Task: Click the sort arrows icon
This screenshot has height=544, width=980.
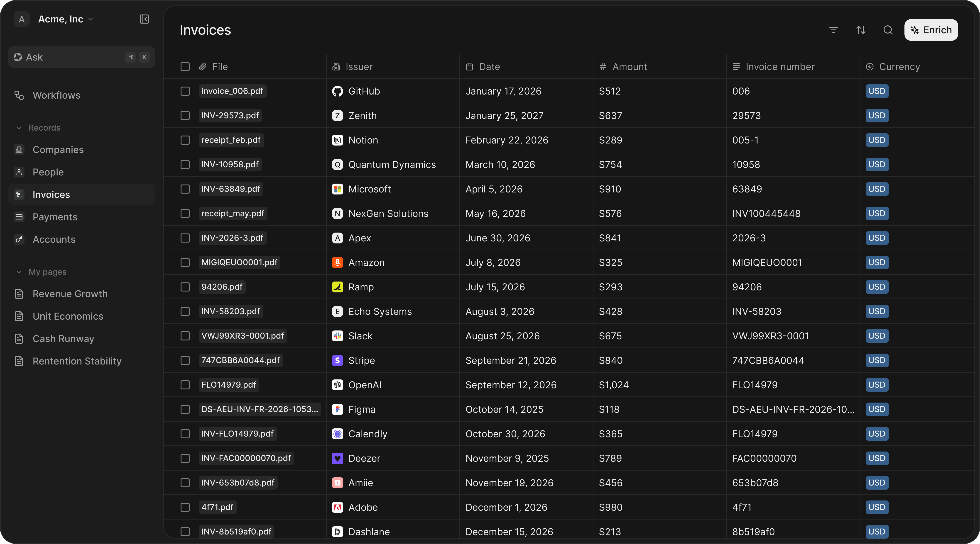Action: tap(860, 30)
